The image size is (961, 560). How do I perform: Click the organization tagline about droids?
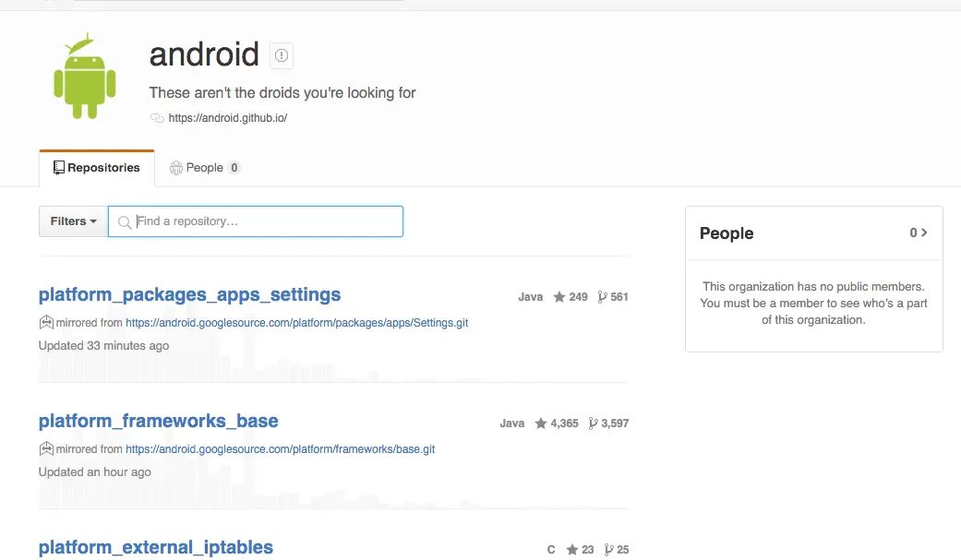282,93
